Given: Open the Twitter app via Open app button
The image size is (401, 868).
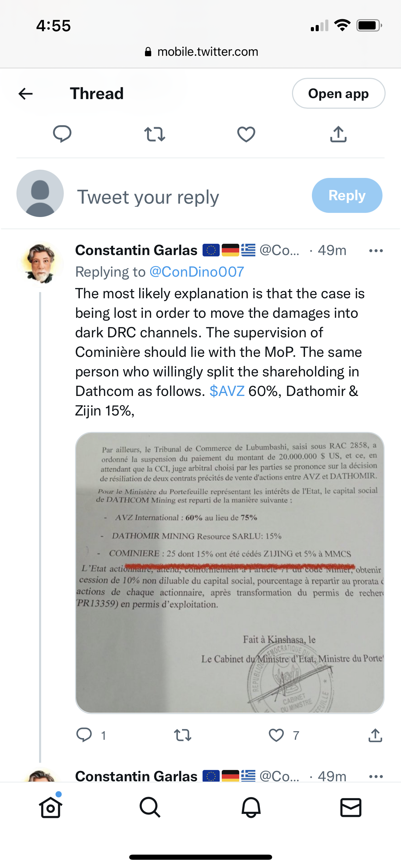Looking at the screenshot, I should (x=338, y=94).
